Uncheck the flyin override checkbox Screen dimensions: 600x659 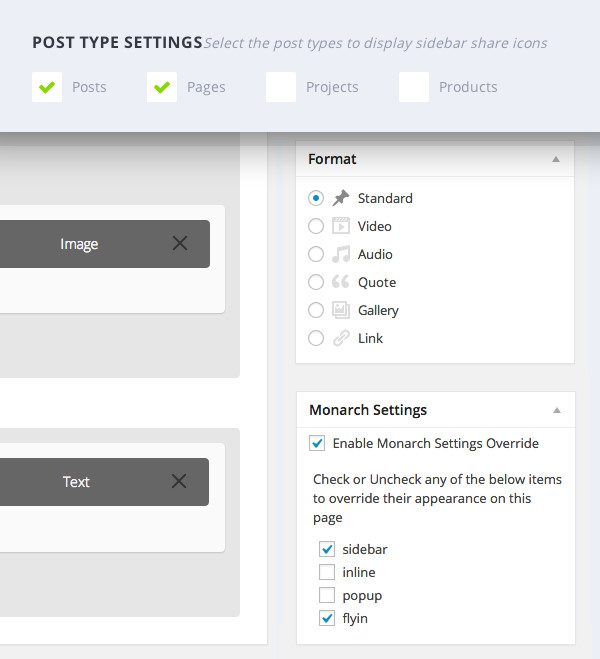tap(327, 618)
